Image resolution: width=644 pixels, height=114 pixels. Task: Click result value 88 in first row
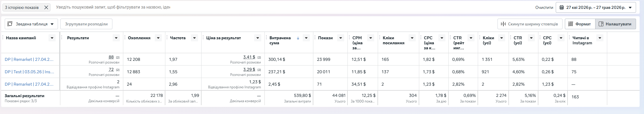coord(111,57)
